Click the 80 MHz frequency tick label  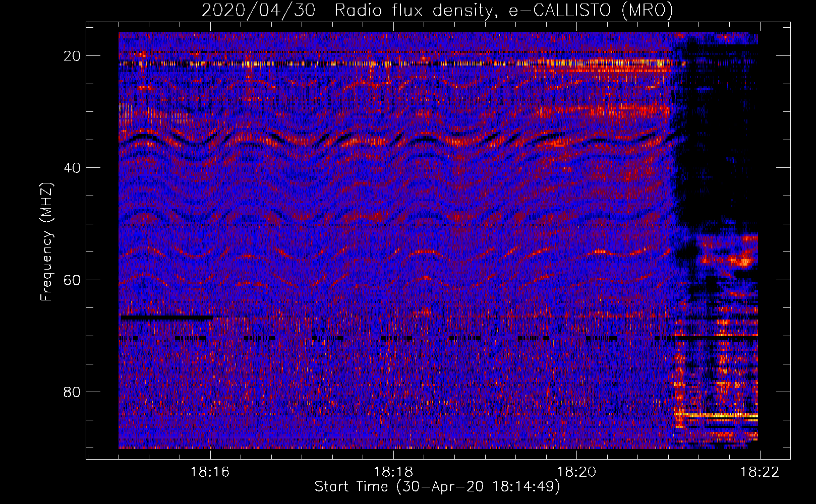pos(73,392)
